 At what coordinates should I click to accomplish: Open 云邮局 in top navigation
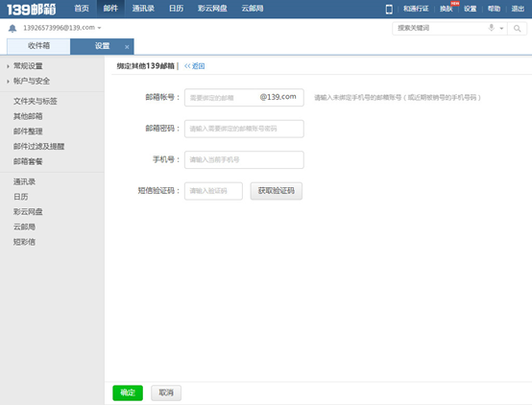pos(253,9)
